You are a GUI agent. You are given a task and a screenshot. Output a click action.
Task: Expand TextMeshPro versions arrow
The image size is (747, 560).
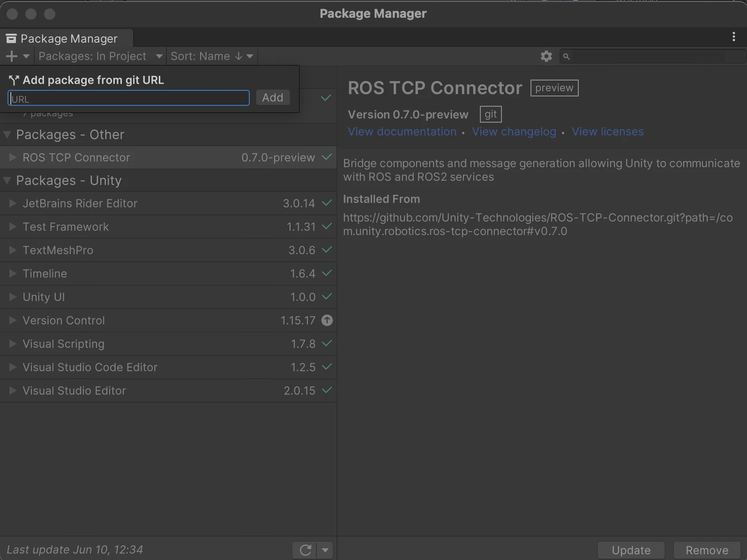pos(13,250)
